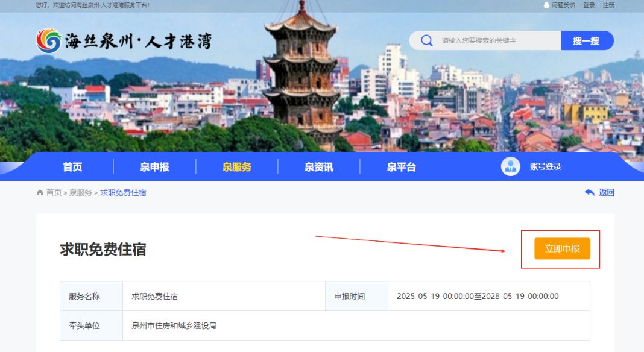Go to 首页 in the blue navigation bar
This screenshot has width=644, height=352.
coord(72,167)
